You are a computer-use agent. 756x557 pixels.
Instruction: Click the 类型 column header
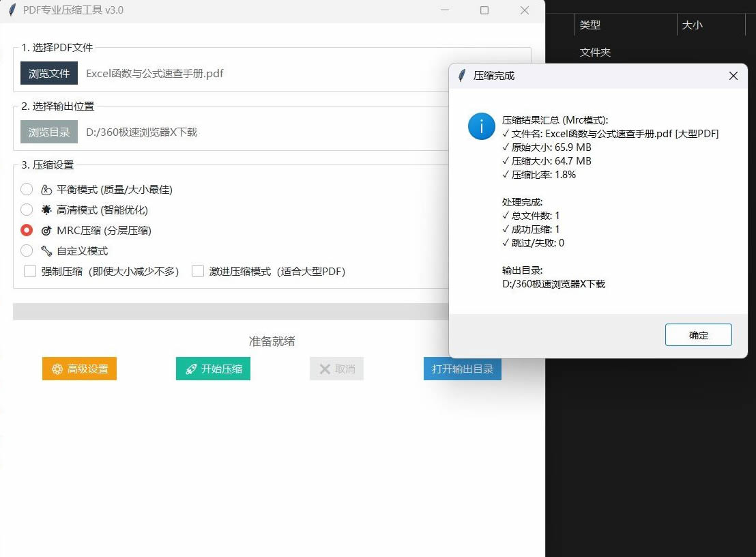pyautogui.click(x=591, y=25)
